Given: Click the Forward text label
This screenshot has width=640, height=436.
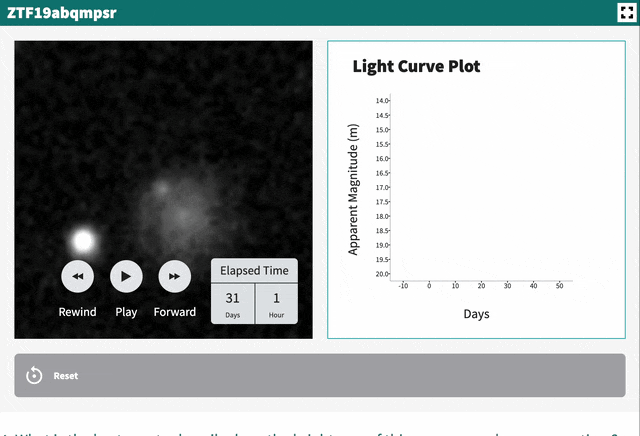Looking at the screenshot, I should pyautogui.click(x=175, y=312).
